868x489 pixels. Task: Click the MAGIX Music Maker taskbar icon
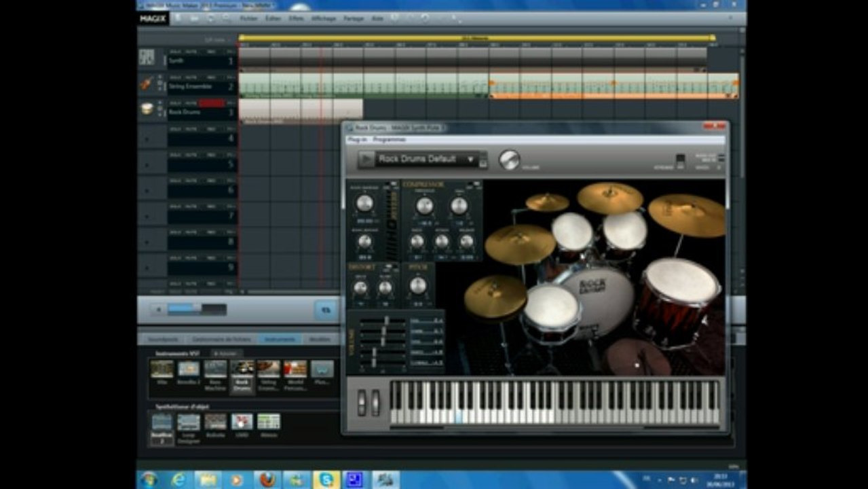click(x=385, y=479)
